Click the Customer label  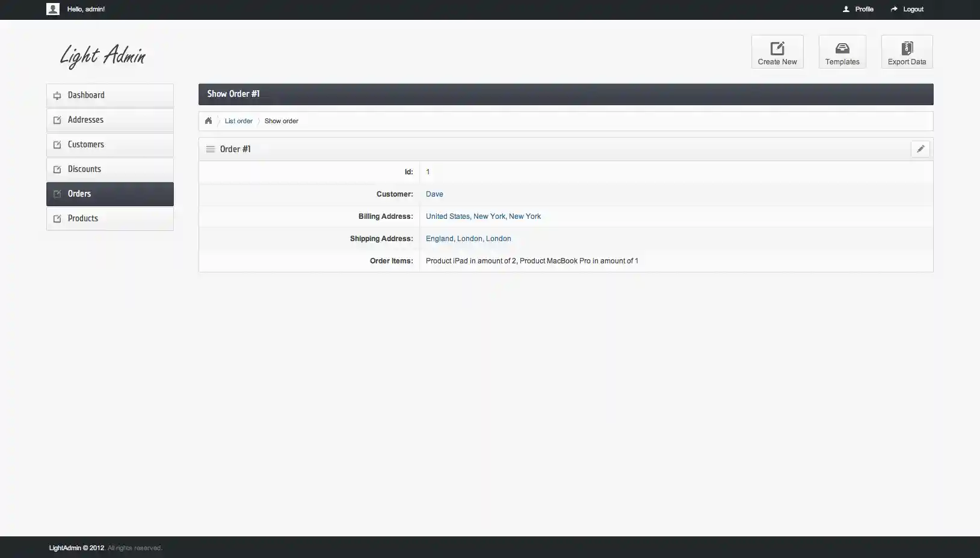(395, 194)
